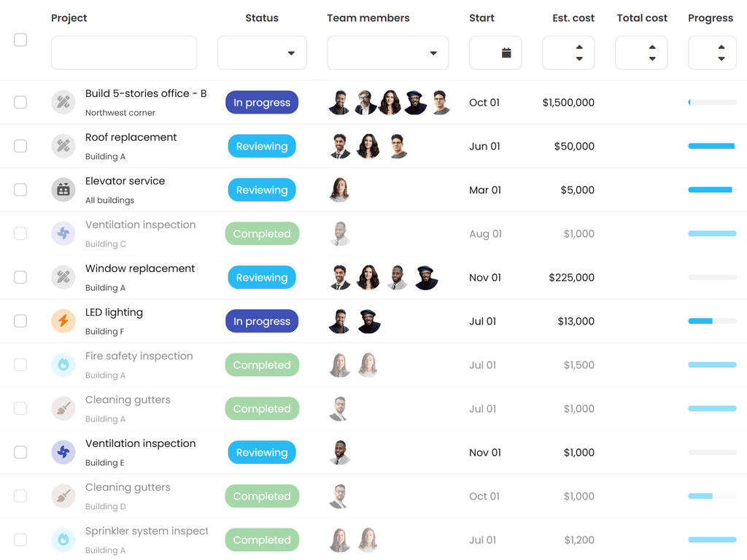Check the row checkbox for LED lighting
This screenshot has width=747, height=560.
[x=20, y=321]
